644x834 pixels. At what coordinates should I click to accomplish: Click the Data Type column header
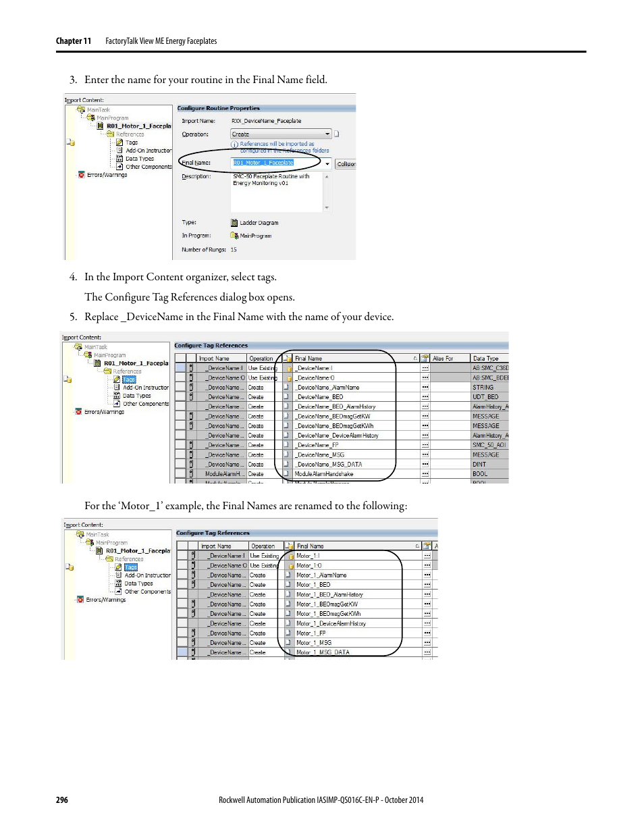[x=487, y=359]
